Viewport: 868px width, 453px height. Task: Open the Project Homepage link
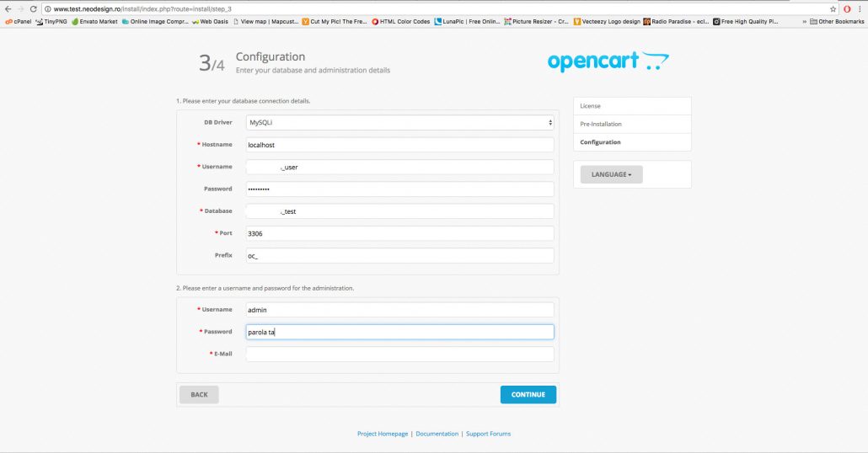383,434
